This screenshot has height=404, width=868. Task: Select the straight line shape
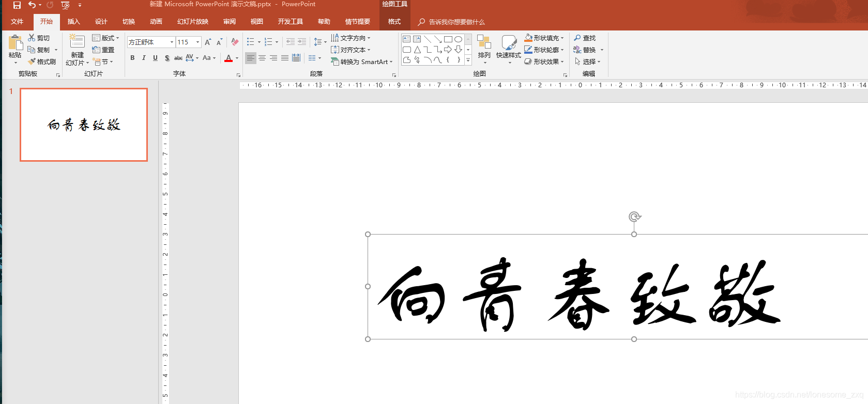[428, 39]
